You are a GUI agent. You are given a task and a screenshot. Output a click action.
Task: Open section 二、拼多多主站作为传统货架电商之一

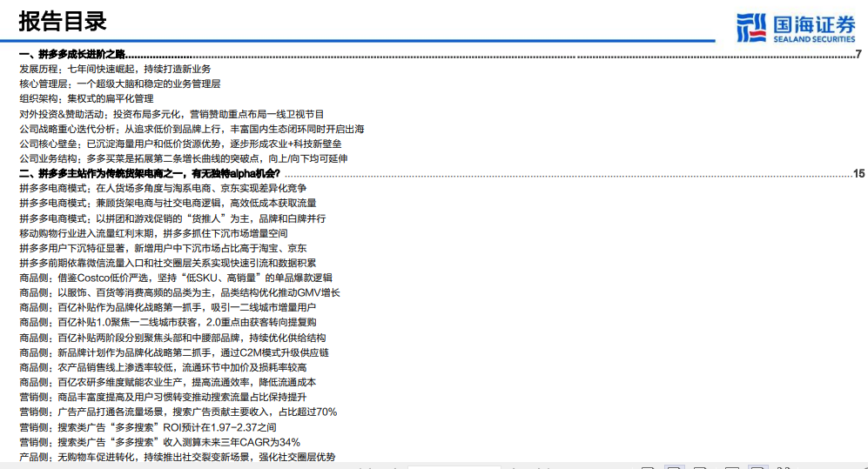pyautogui.click(x=150, y=174)
